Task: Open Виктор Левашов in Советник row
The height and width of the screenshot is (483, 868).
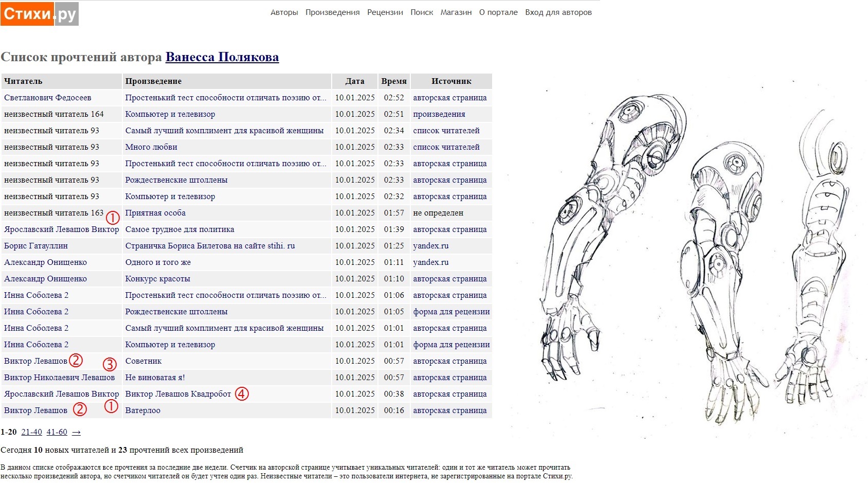Action: tap(35, 361)
